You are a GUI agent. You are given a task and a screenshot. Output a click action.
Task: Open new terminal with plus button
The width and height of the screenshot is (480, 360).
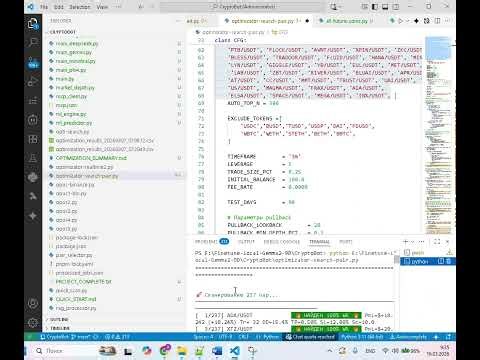tap(406, 242)
